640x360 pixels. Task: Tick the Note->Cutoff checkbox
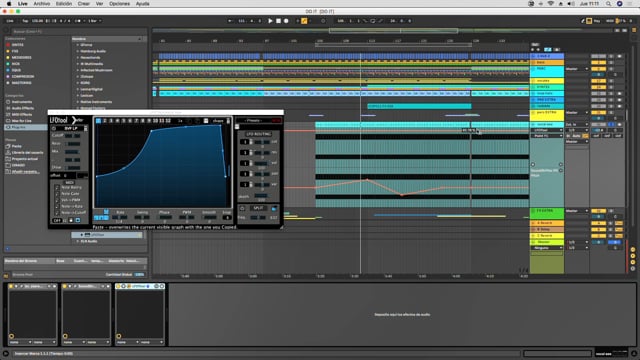tap(57, 213)
